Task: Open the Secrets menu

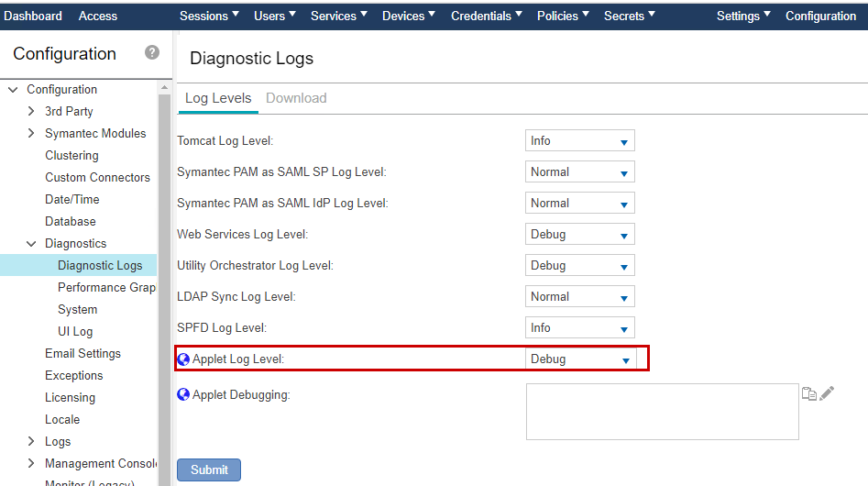Action: click(x=629, y=17)
